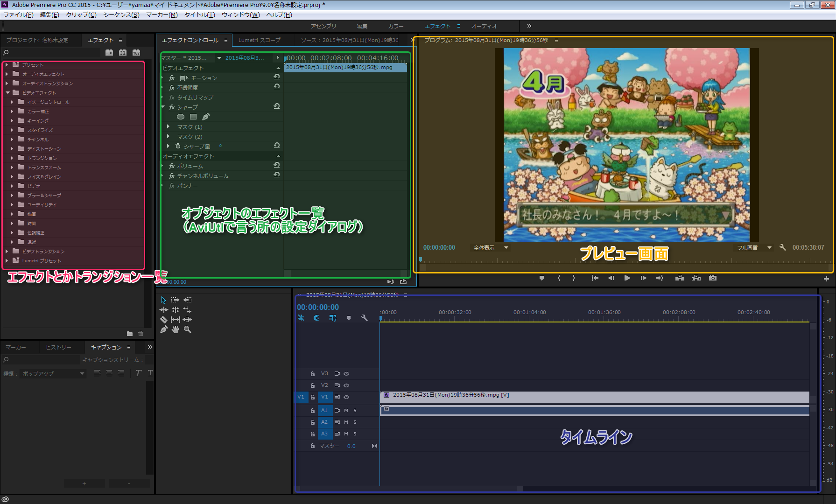Mute audio track A3
The height and width of the screenshot is (504, 836).
tap(346, 434)
